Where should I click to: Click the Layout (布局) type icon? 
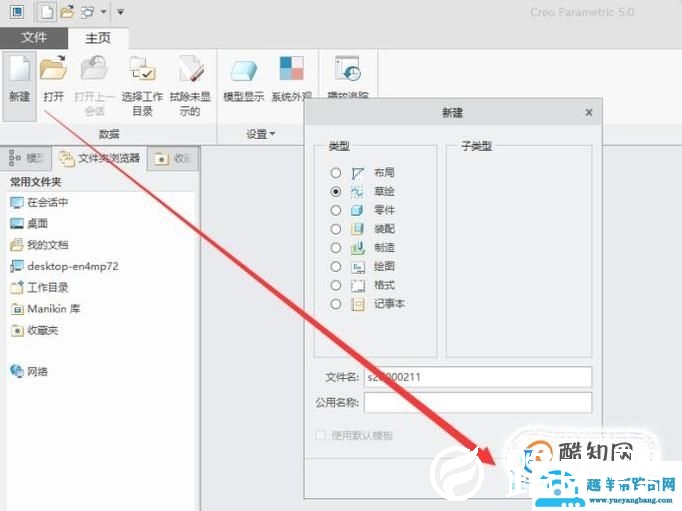[358, 173]
